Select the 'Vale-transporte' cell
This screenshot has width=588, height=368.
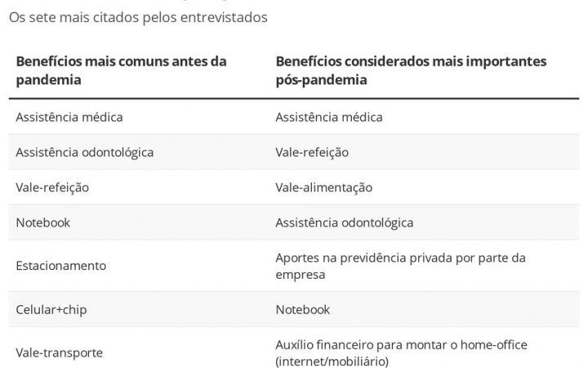(60, 353)
